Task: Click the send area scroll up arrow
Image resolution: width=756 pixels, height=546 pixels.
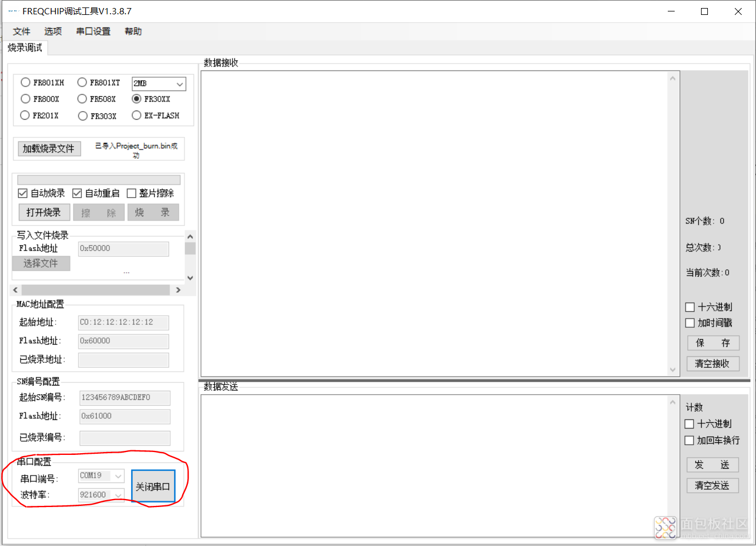Action: point(673,402)
